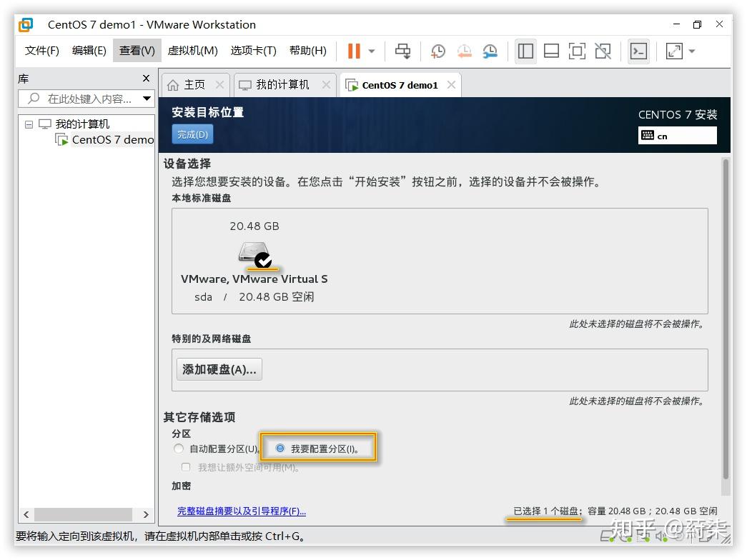Click the 已选择 1 个磁盘 summary text
The height and width of the screenshot is (560, 747).
pos(545,511)
